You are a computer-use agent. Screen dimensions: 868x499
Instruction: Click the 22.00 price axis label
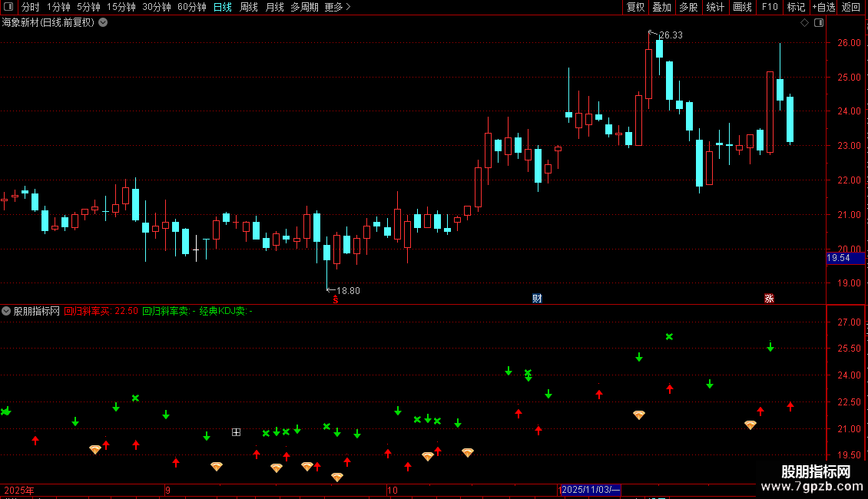pos(849,180)
